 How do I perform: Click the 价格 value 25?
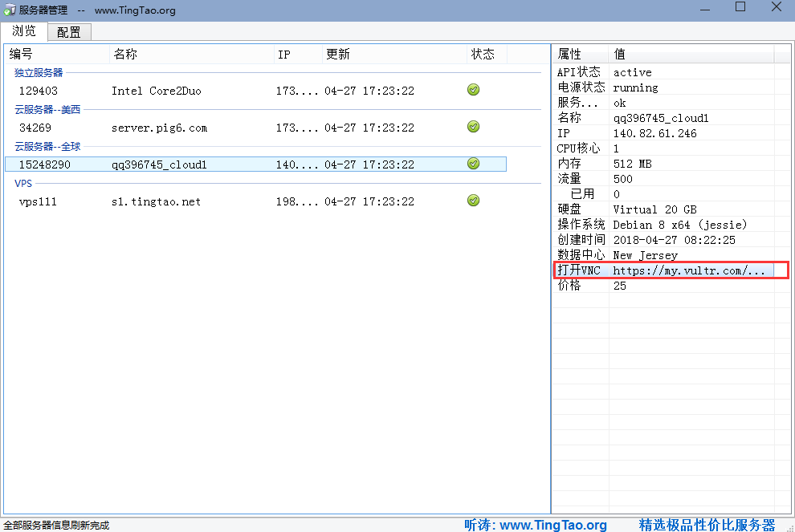(620, 286)
